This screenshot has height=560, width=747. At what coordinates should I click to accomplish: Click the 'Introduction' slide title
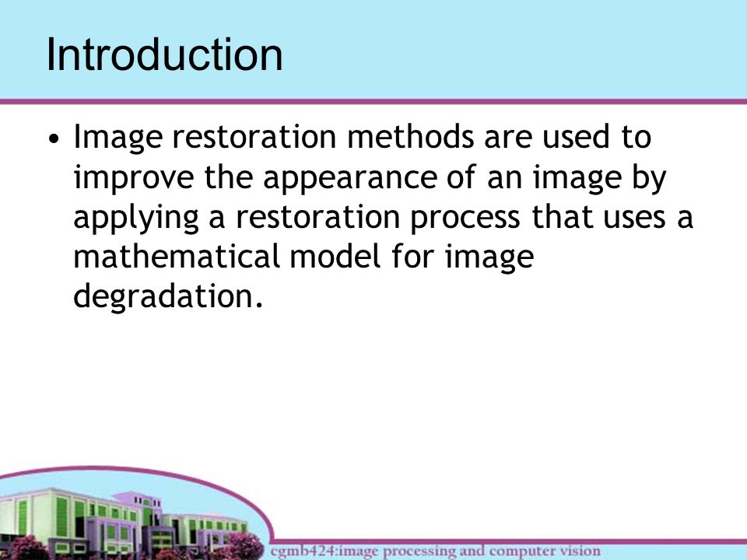(x=164, y=54)
